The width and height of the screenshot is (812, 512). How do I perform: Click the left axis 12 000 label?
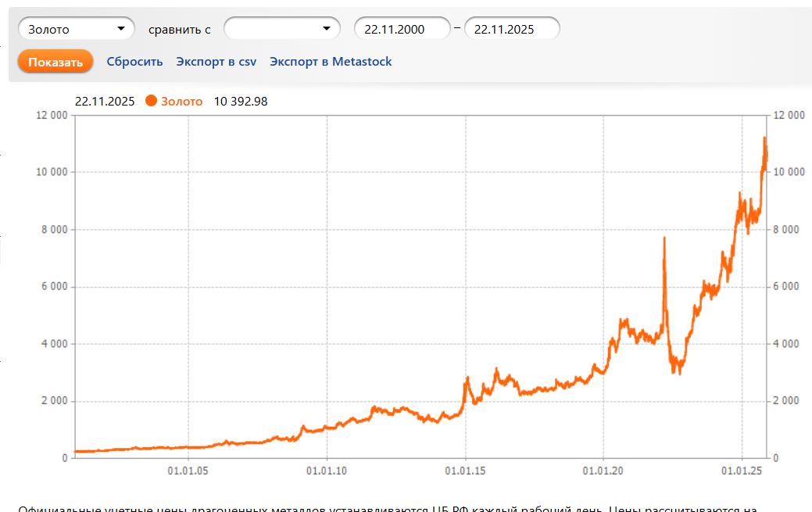(x=52, y=116)
